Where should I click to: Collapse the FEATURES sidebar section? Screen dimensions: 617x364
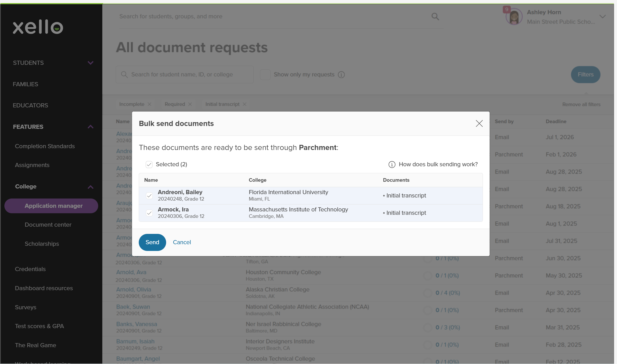click(x=90, y=127)
